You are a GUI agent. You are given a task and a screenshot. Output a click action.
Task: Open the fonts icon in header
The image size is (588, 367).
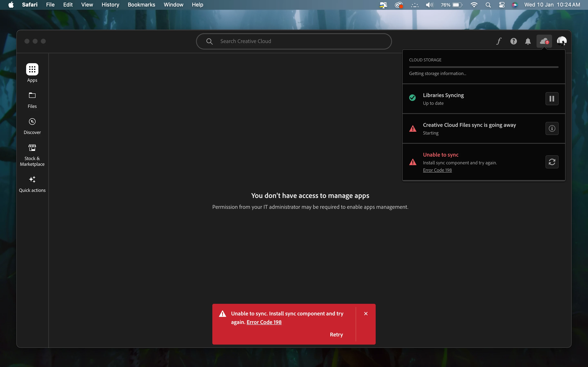pos(499,41)
